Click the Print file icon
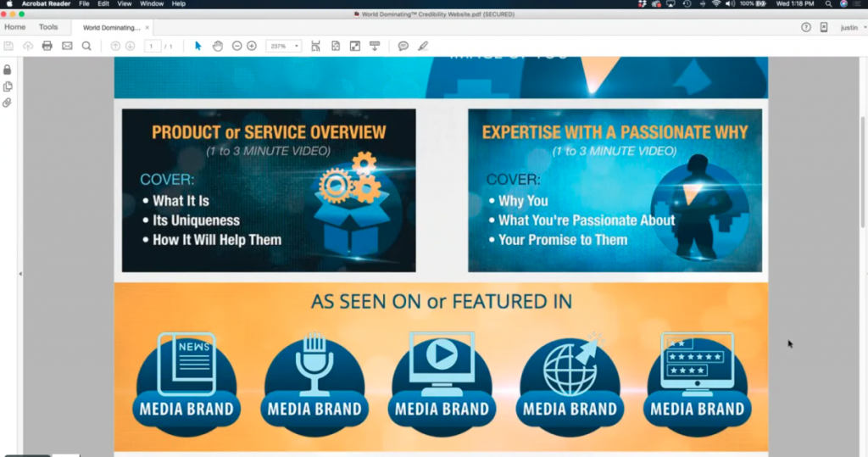This screenshot has height=457, width=868. coord(47,46)
